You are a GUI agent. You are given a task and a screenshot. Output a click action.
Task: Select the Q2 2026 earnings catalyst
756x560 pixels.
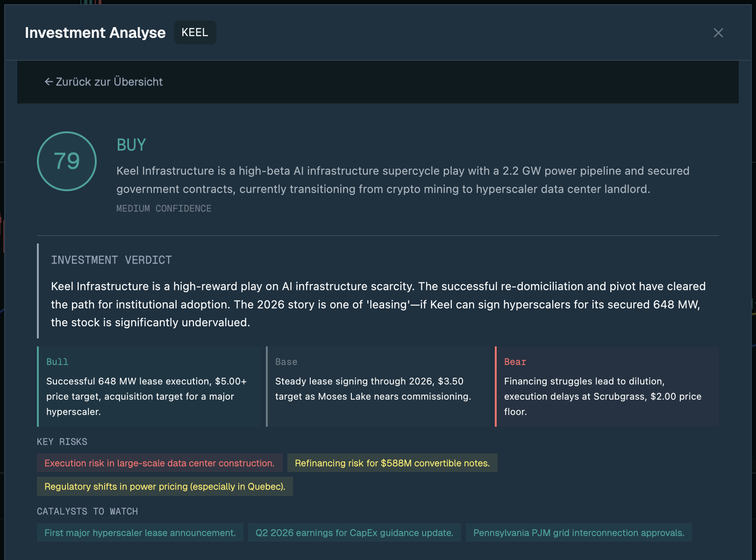tap(355, 532)
